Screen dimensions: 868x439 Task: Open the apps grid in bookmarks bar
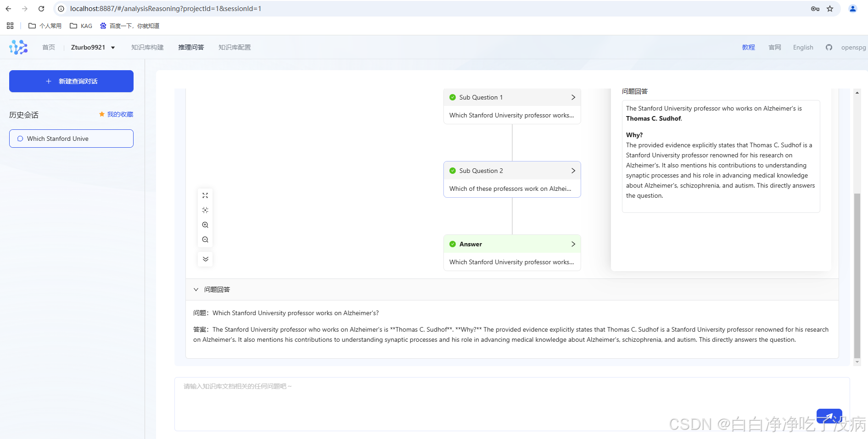click(x=10, y=26)
